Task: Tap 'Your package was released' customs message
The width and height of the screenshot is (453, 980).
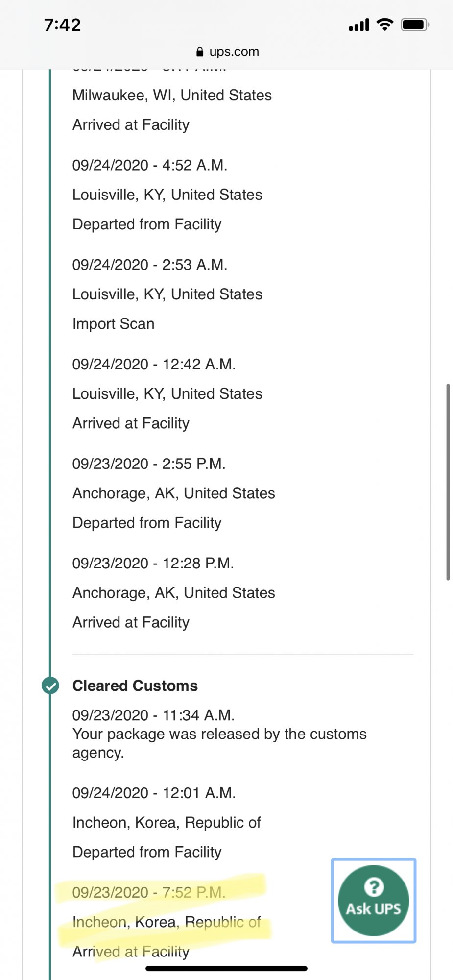Action: (219, 743)
